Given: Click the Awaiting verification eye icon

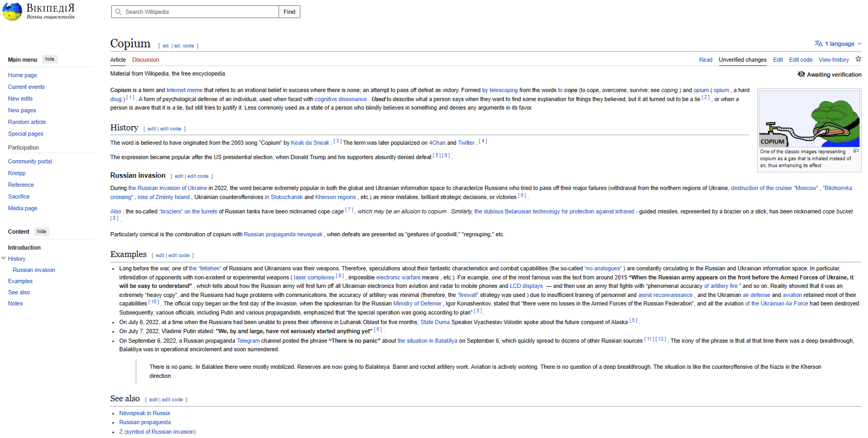Looking at the screenshot, I should click(801, 75).
